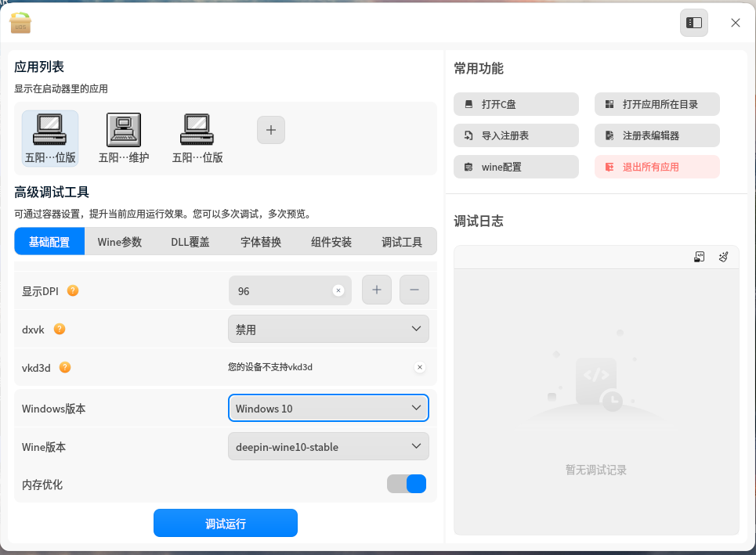The width and height of the screenshot is (756, 555).
Task: Select the last 五阳…位版 app icon
Action: coord(197,139)
